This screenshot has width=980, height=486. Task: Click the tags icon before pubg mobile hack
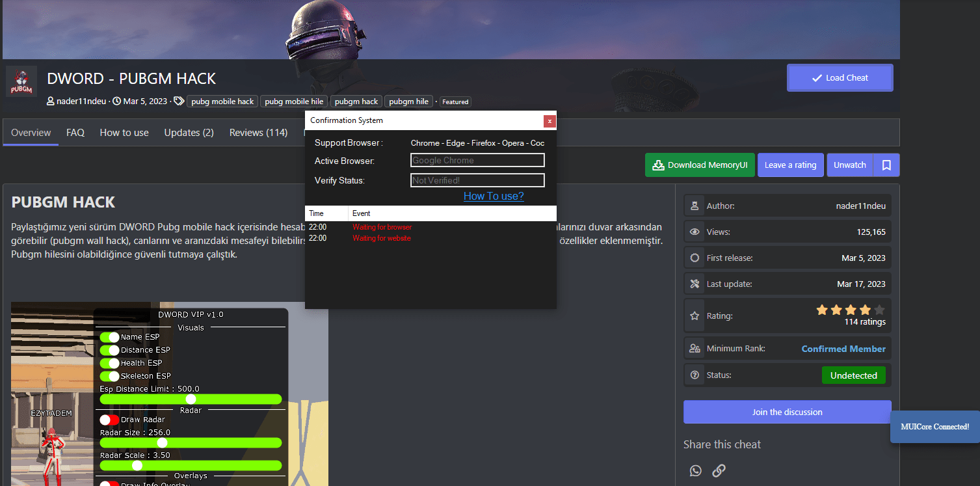(179, 101)
